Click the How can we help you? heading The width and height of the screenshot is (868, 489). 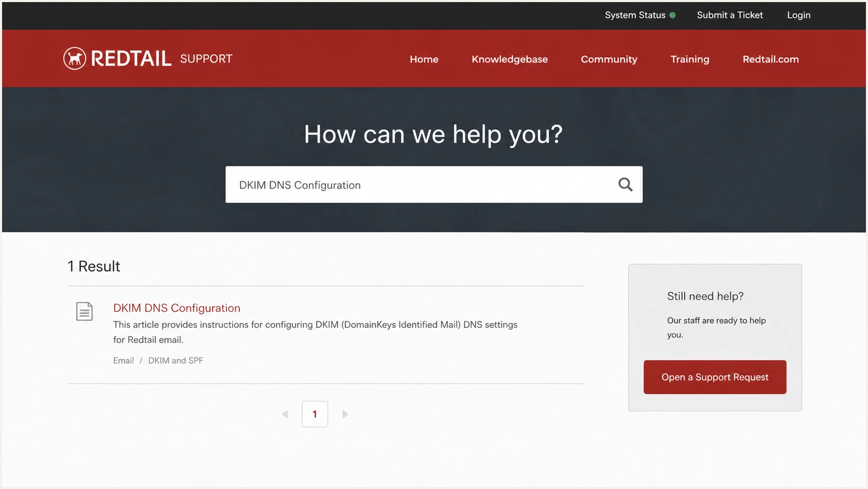[x=433, y=135]
